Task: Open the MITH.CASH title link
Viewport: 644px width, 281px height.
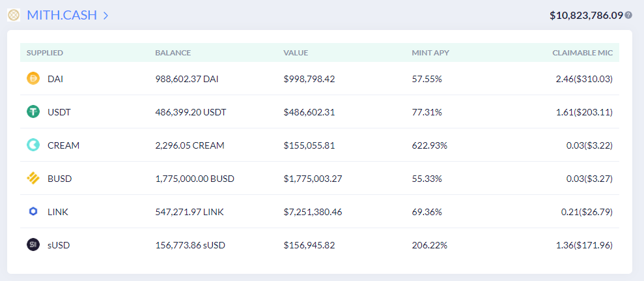Action: pos(62,16)
